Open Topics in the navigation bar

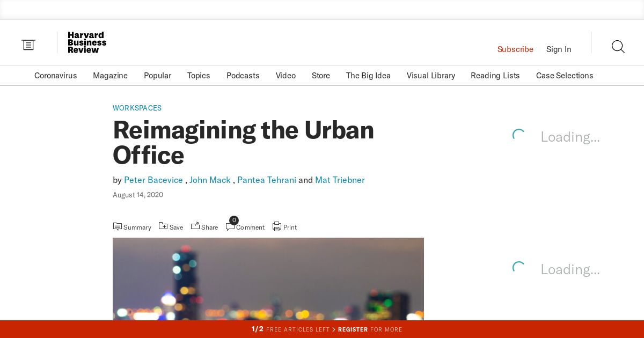(199, 76)
